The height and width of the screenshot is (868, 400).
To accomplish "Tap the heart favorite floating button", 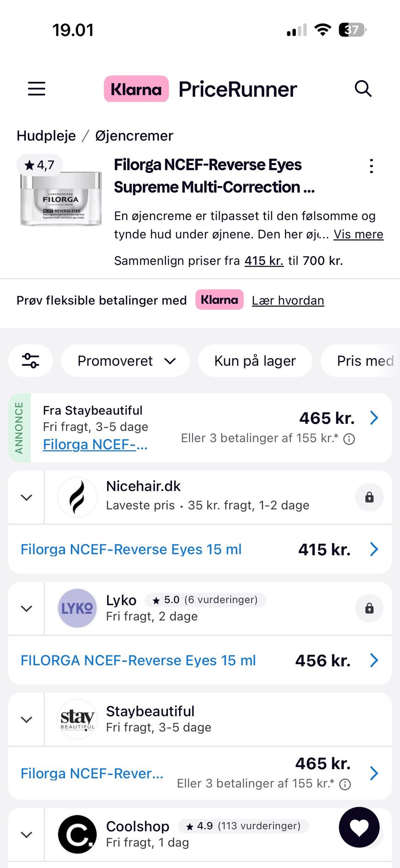I will pos(359,827).
